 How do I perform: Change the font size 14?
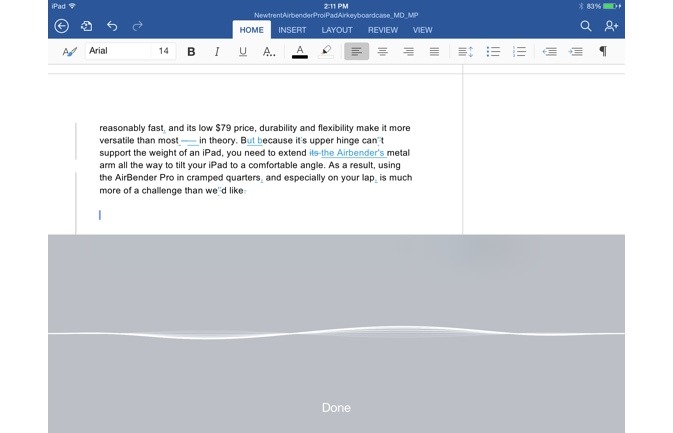click(x=164, y=51)
